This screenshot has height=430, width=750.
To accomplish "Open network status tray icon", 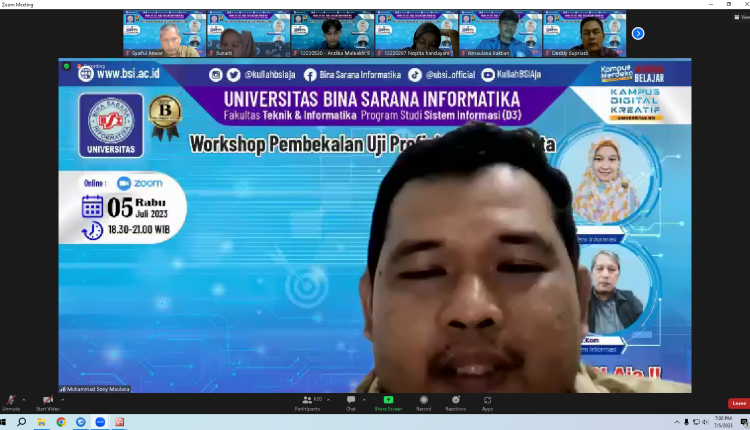I will [696, 422].
